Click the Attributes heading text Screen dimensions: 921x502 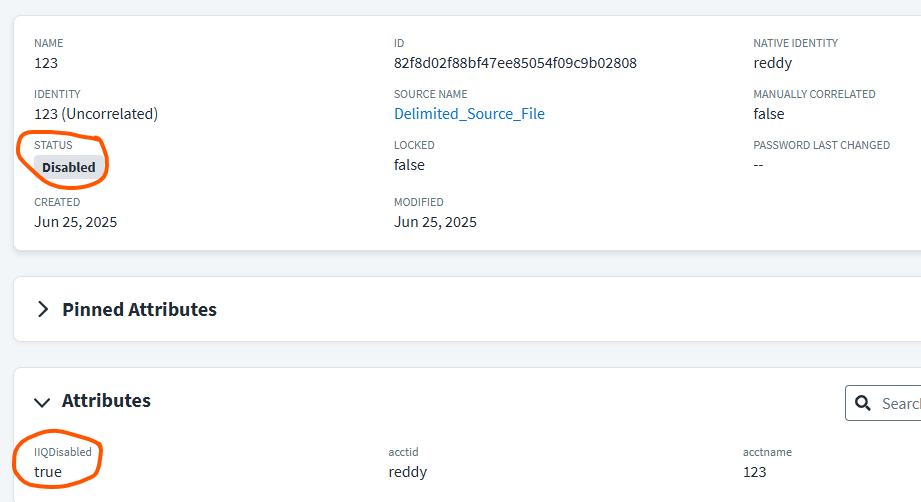click(106, 400)
